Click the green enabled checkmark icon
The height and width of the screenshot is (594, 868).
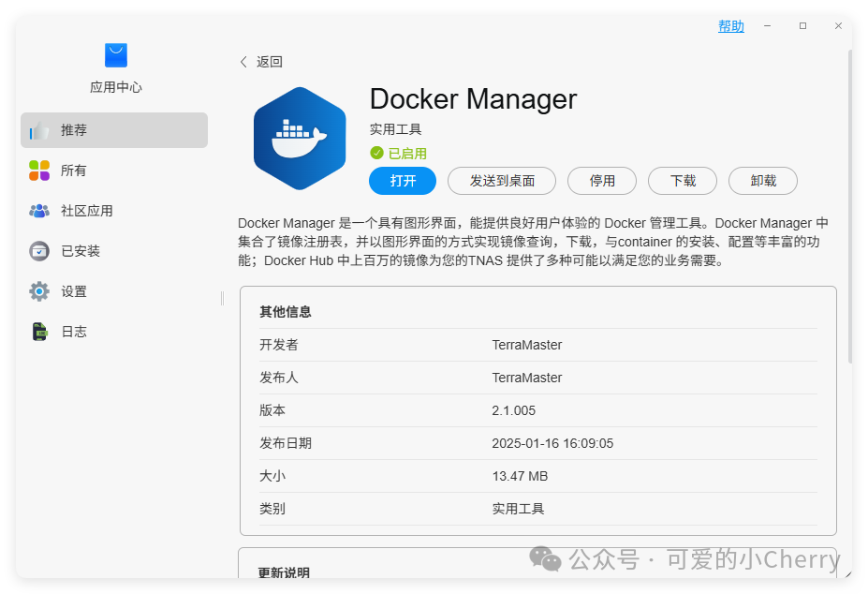click(x=377, y=153)
